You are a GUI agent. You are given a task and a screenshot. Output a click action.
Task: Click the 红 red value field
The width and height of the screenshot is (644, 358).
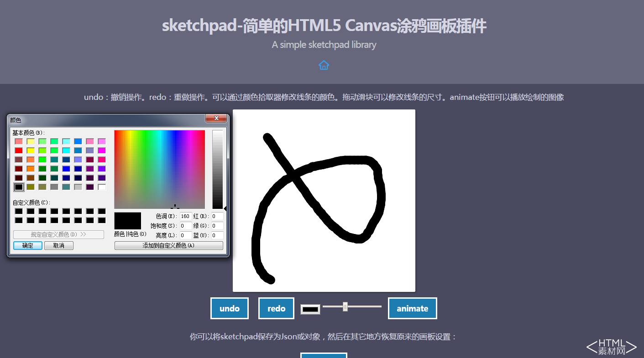pos(217,216)
